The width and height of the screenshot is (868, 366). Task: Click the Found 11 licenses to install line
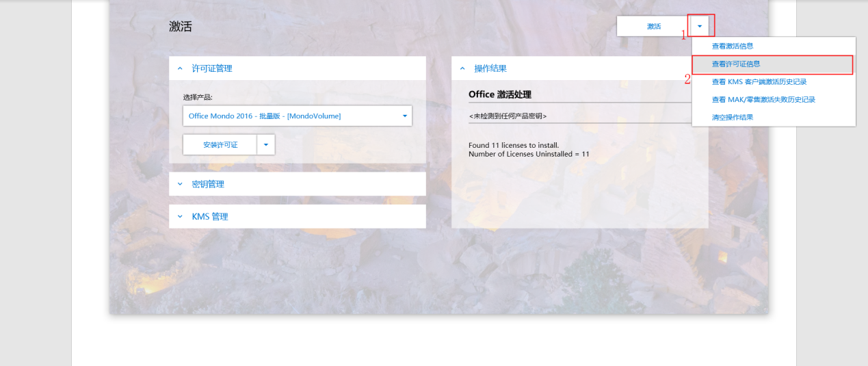(514, 145)
